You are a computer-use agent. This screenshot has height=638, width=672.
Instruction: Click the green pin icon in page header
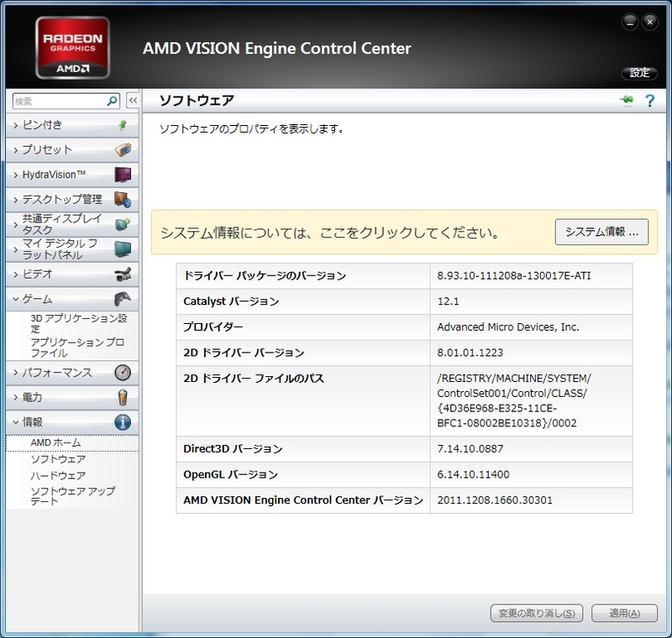(627, 100)
